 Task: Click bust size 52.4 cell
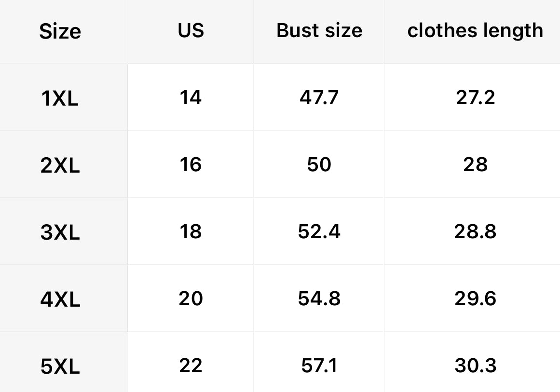click(319, 232)
